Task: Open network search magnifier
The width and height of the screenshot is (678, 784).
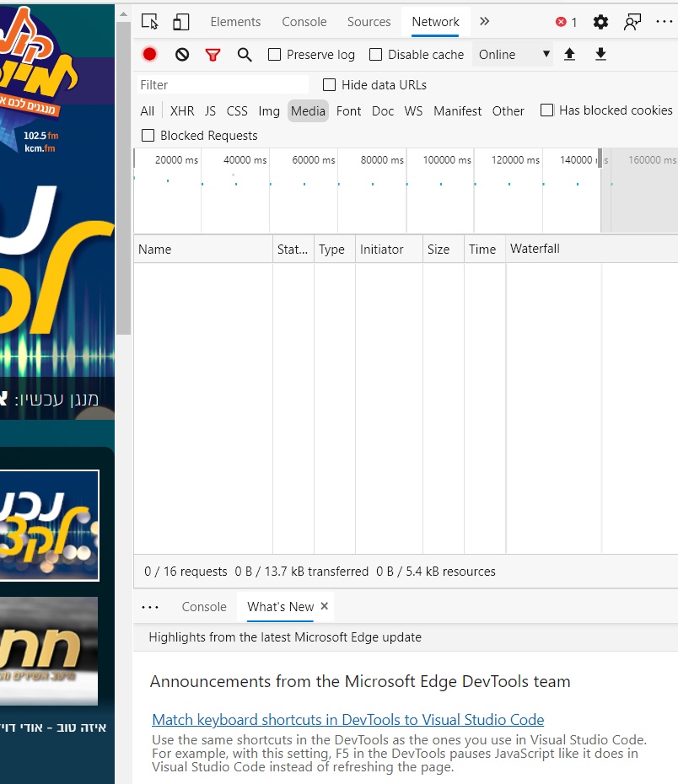Action: tap(245, 55)
